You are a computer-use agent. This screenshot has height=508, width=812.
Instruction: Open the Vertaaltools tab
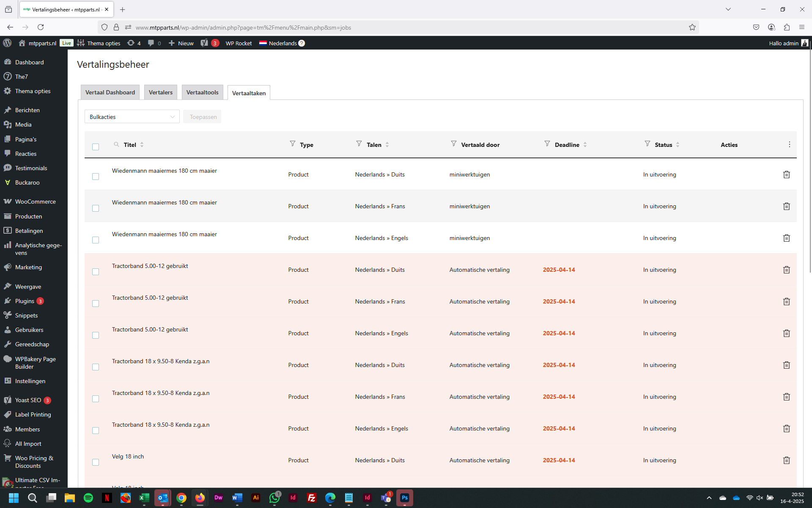click(202, 92)
